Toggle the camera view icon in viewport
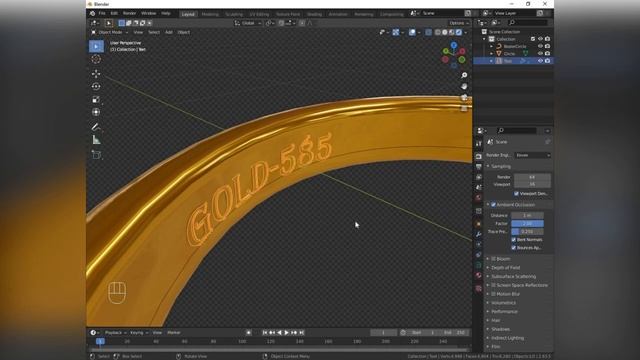Viewport: 640px width, 360px height. point(464,97)
